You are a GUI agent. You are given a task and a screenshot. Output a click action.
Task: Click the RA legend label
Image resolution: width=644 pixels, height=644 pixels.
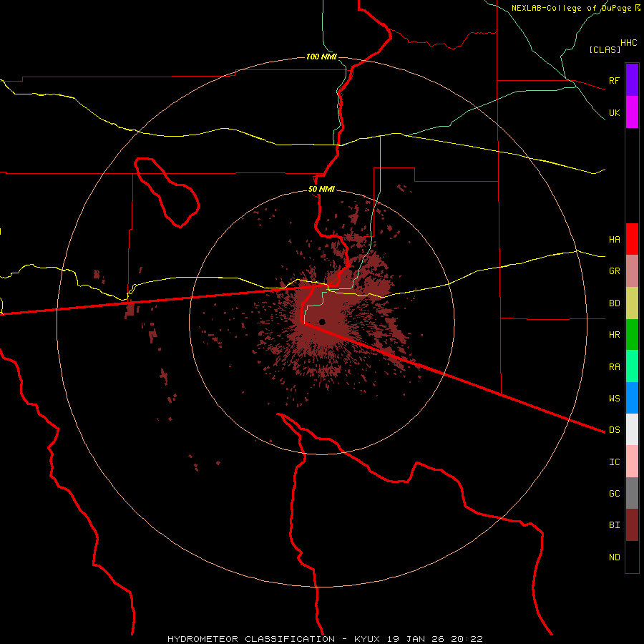click(x=614, y=367)
